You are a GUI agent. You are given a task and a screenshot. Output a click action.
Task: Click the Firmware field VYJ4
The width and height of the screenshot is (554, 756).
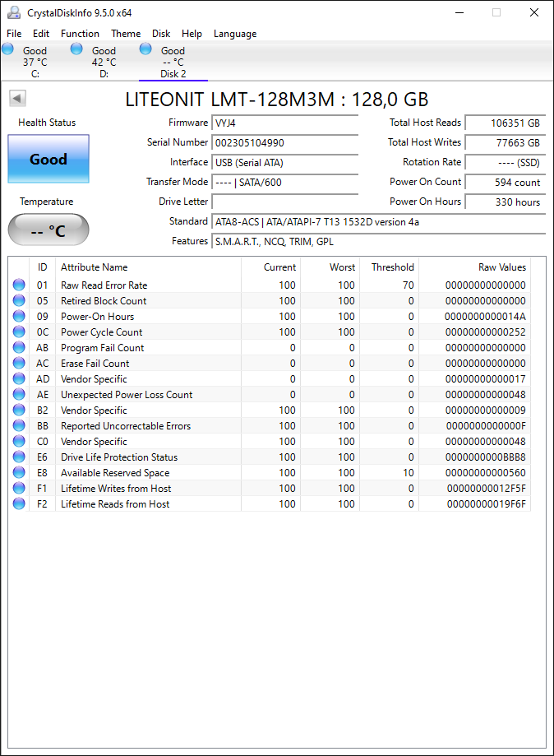[284, 123]
